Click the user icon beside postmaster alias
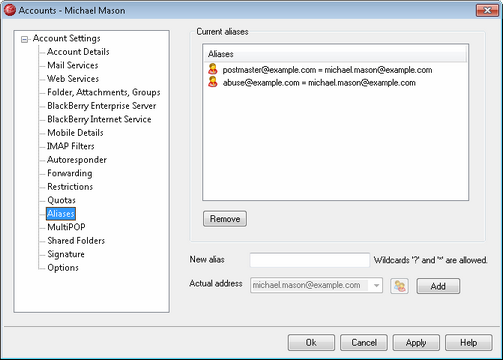 (213, 69)
